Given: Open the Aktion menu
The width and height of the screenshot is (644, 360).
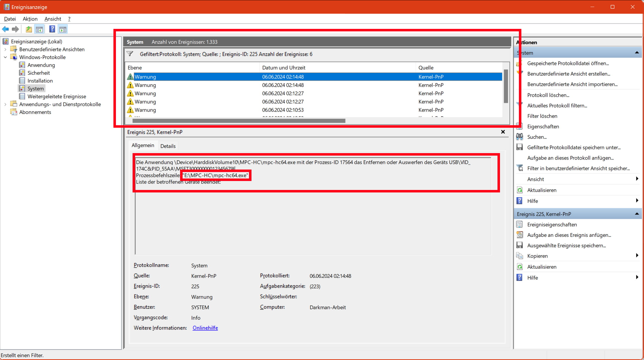Looking at the screenshot, I should (30, 19).
